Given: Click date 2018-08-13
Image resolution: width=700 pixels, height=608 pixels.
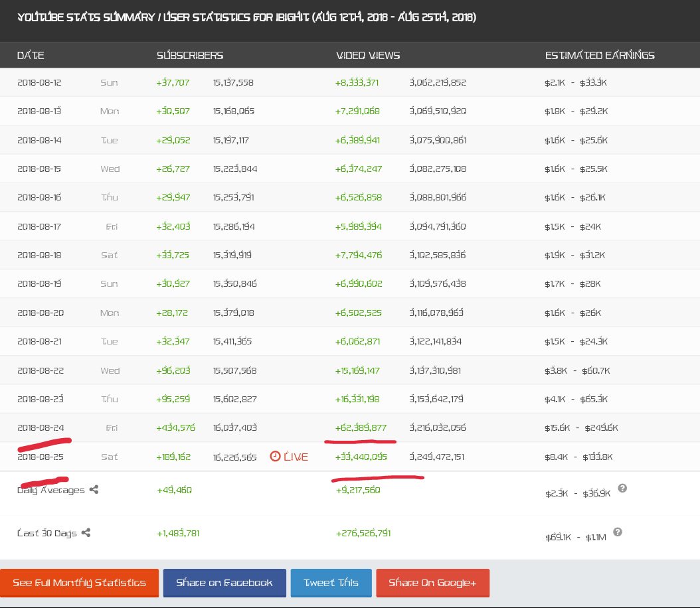Looking at the screenshot, I should pyautogui.click(x=39, y=111).
